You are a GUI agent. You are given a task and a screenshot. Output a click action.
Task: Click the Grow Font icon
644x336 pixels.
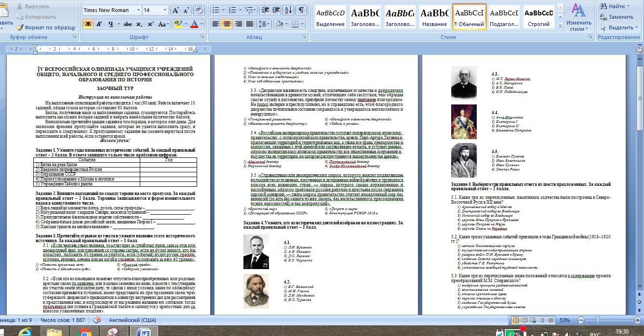tap(175, 10)
